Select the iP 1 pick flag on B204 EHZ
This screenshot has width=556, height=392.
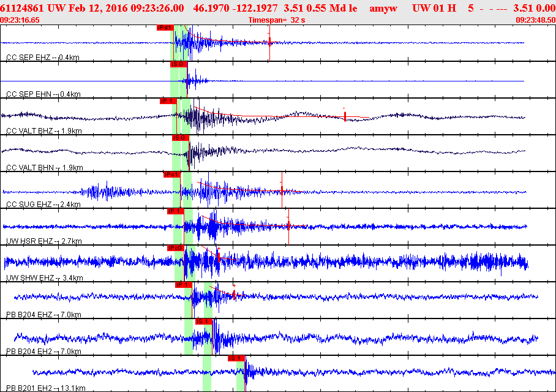[184, 285]
